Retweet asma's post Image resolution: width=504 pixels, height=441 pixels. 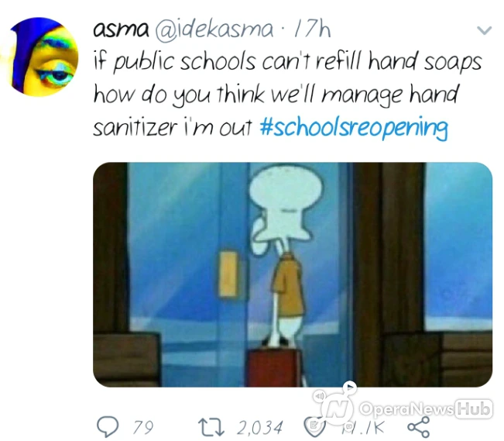pos(211,427)
